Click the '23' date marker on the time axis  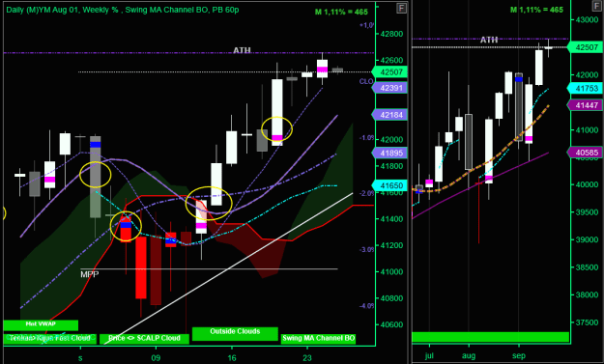pyautogui.click(x=307, y=357)
